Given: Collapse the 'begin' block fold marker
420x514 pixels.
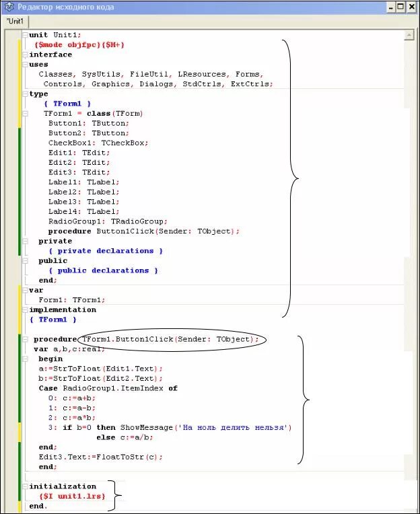Looking at the screenshot, I should pos(25,359).
